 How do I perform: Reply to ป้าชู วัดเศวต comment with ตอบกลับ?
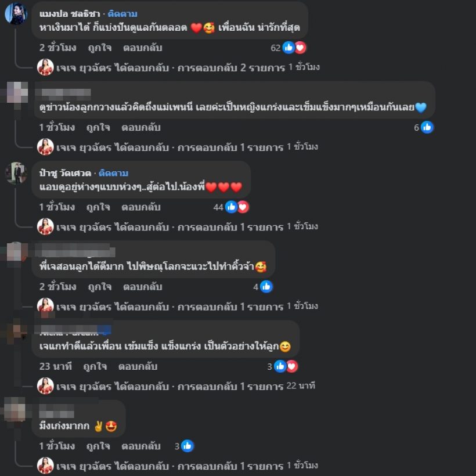click(141, 207)
